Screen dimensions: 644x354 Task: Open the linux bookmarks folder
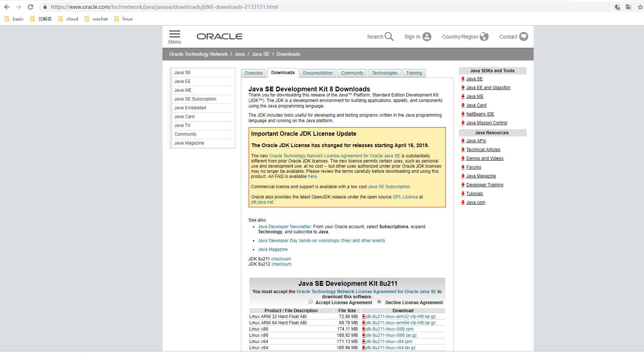pyautogui.click(x=124, y=19)
